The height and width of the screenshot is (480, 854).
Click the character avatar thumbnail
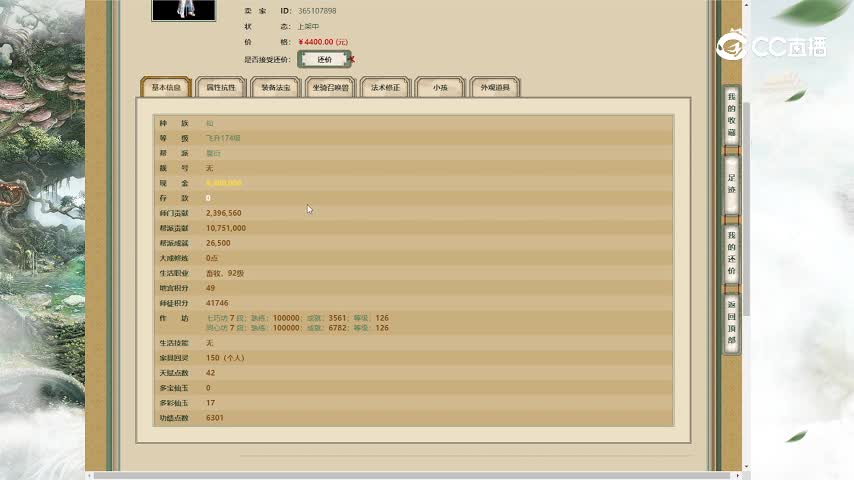click(183, 10)
